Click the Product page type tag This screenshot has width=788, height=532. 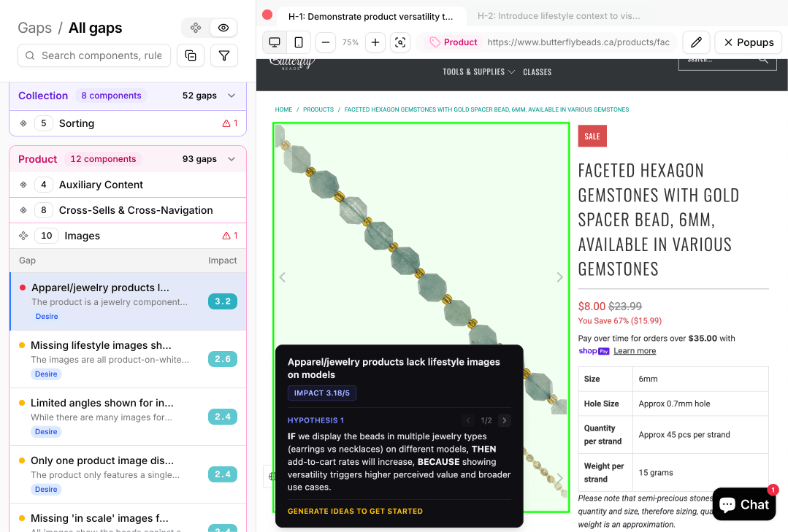point(454,42)
